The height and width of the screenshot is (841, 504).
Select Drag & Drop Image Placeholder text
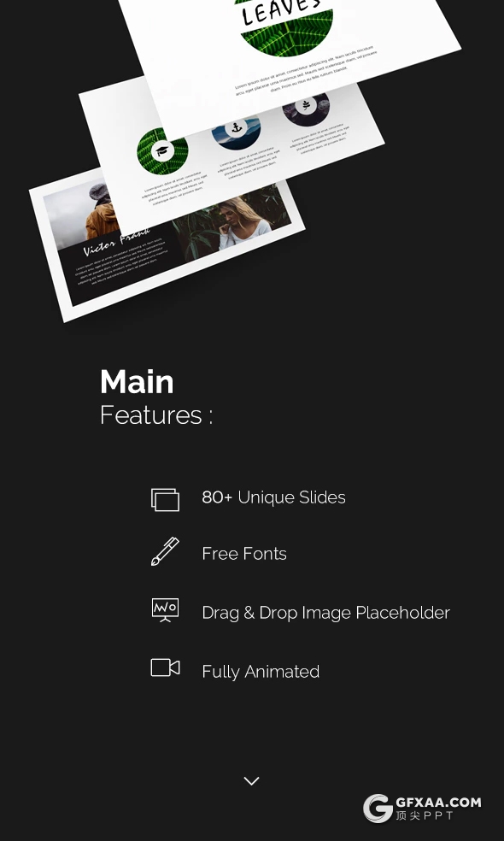click(325, 613)
